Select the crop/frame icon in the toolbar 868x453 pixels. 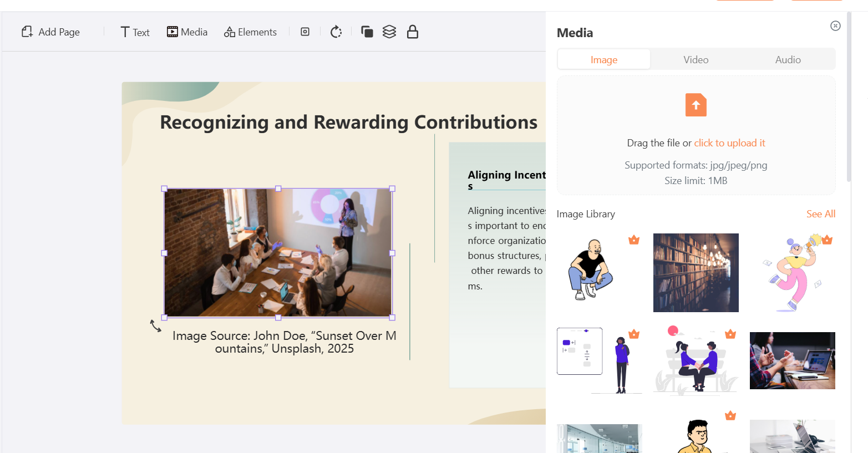point(304,32)
